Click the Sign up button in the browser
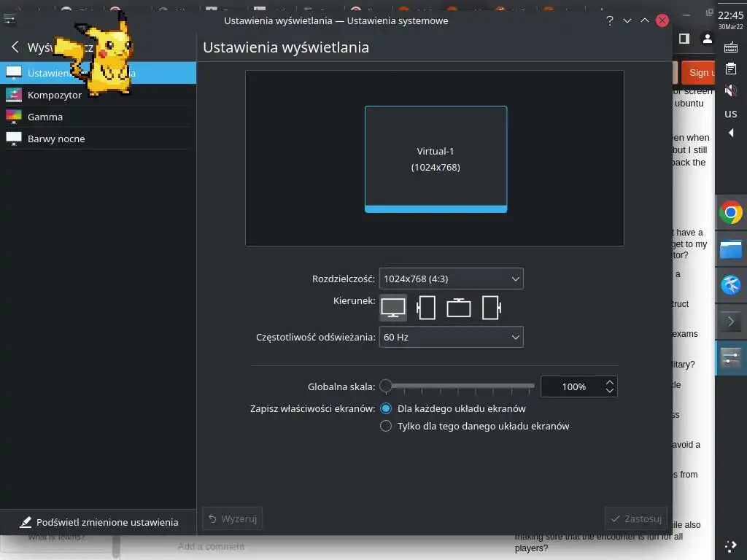 [x=700, y=72]
